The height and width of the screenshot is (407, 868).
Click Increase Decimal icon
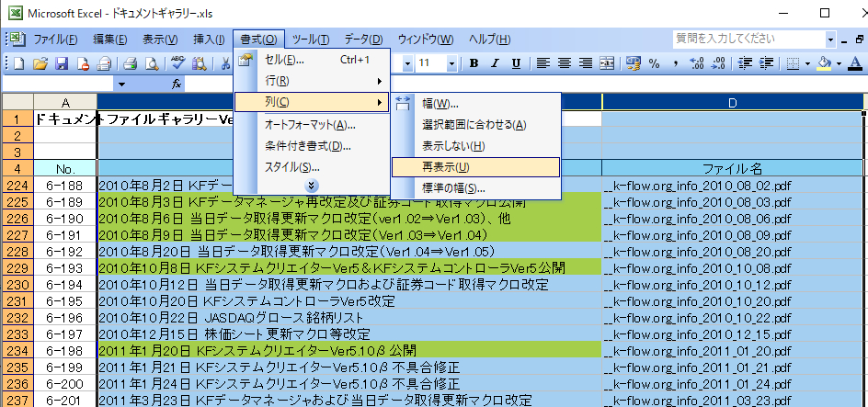point(697,63)
